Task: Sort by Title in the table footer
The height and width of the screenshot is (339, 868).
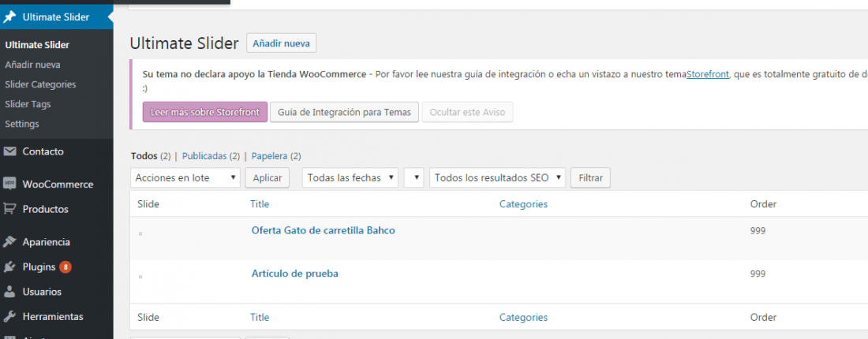Action: (260, 318)
